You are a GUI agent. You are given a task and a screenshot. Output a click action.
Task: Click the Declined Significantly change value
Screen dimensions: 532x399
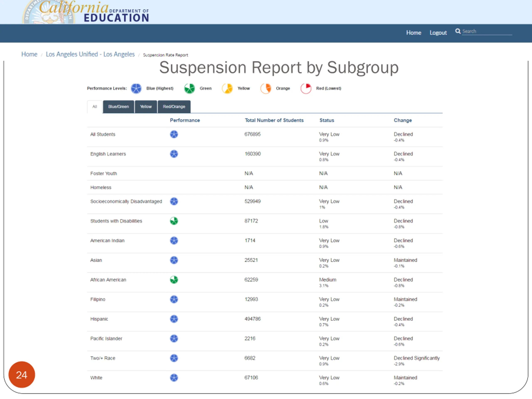click(x=416, y=358)
